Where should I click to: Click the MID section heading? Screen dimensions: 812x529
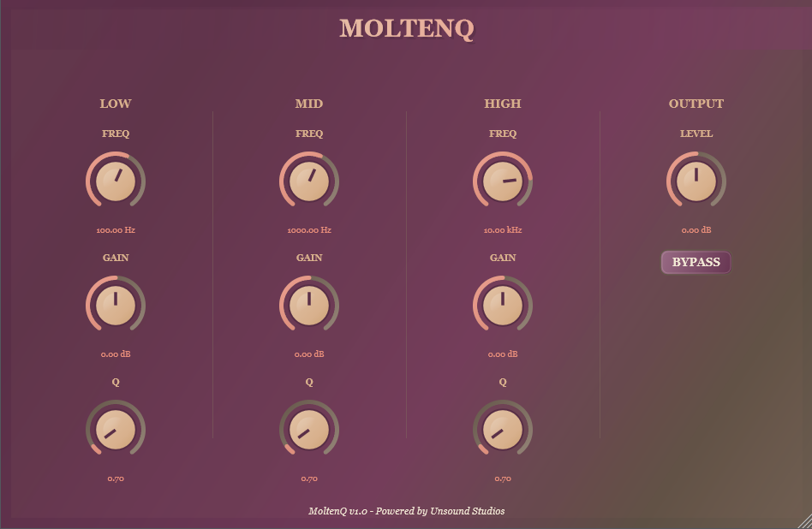(x=309, y=104)
